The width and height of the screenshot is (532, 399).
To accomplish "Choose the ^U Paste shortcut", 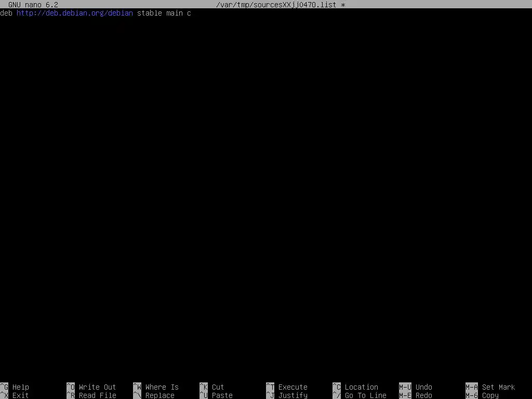I will coord(216,395).
